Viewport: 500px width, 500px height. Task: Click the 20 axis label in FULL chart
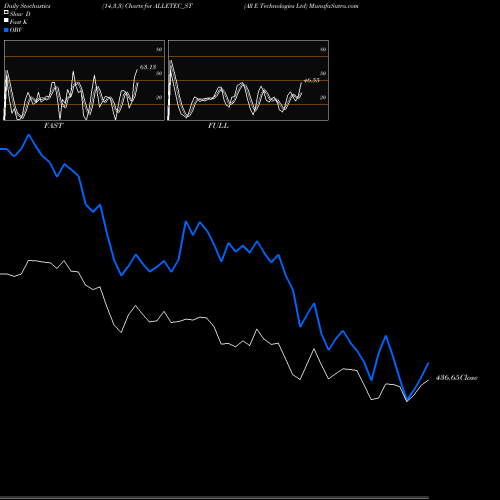tap(323, 97)
